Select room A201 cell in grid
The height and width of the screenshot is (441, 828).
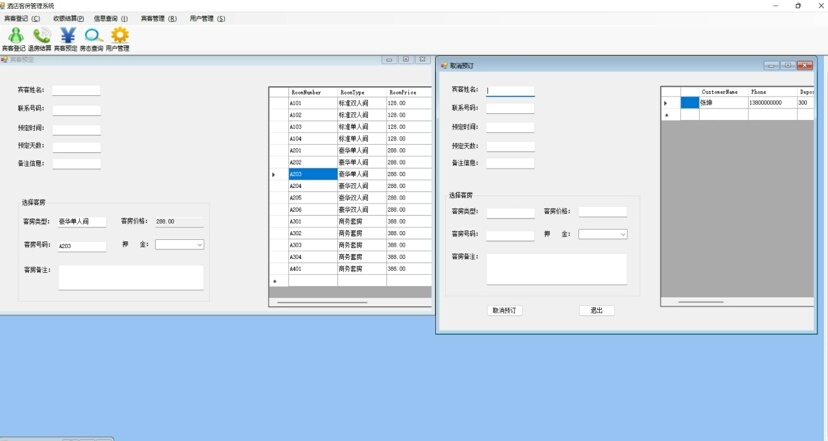(x=313, y=151)
